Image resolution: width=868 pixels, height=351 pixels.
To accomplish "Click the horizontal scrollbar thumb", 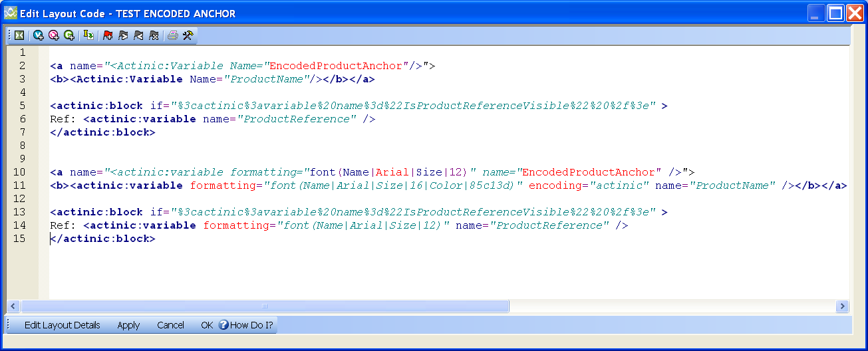I will [265, 306].
